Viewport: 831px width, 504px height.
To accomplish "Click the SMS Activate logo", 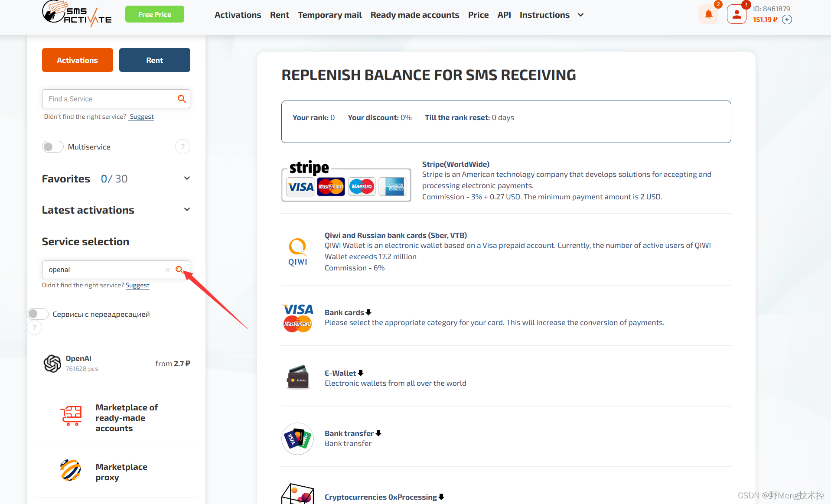I will click(x=77, y=13).
